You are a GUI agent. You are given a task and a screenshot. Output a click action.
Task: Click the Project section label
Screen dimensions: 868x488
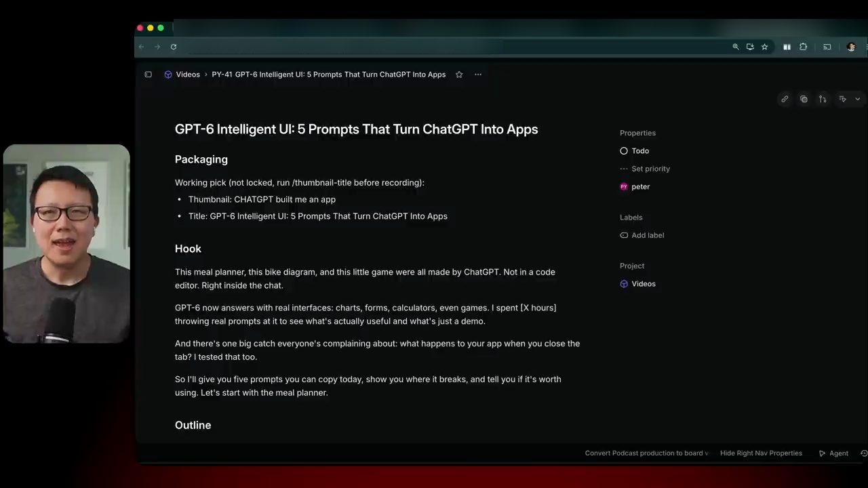point(632,266)
